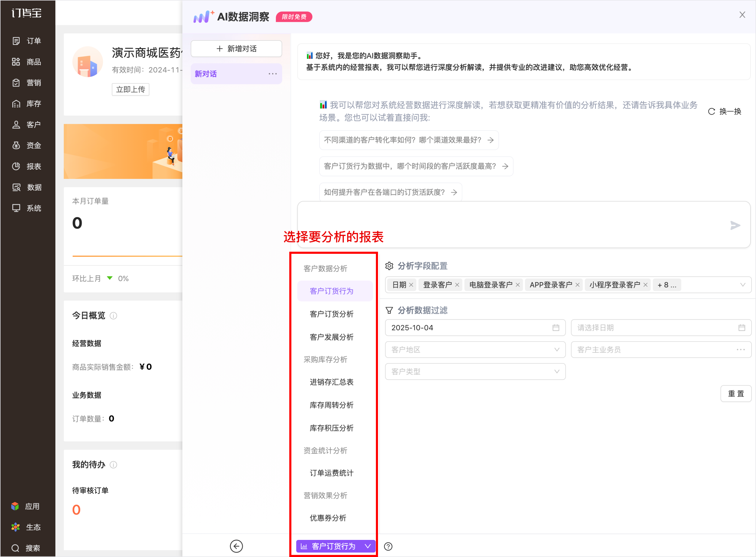Remove the APP登录客户 field tag

[x=577, y=285]
